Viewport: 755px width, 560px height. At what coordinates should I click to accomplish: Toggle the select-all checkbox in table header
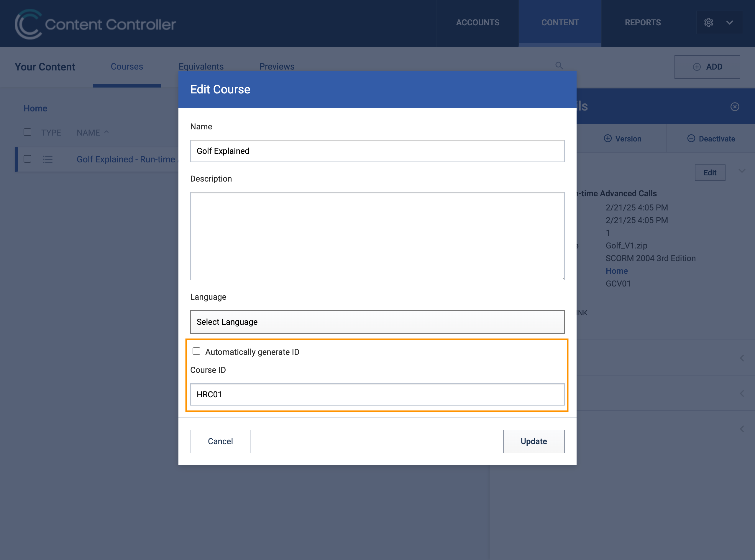pos(27,132)
